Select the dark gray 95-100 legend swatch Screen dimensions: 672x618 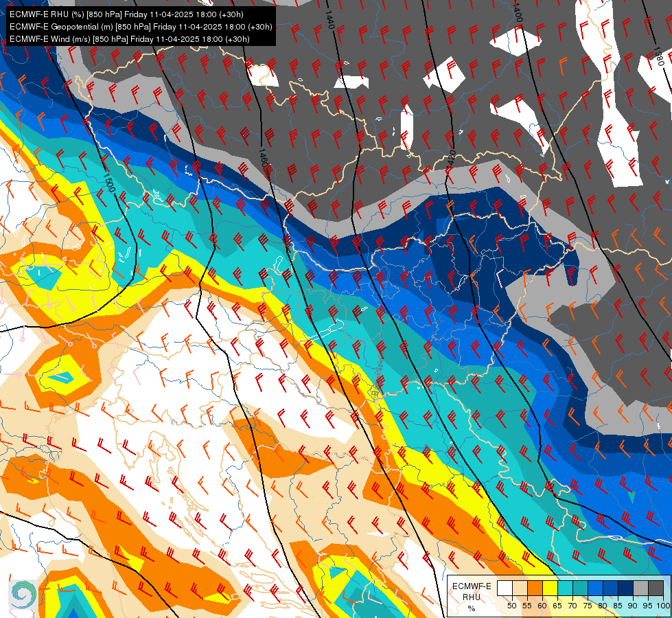[x=656, y=588]
